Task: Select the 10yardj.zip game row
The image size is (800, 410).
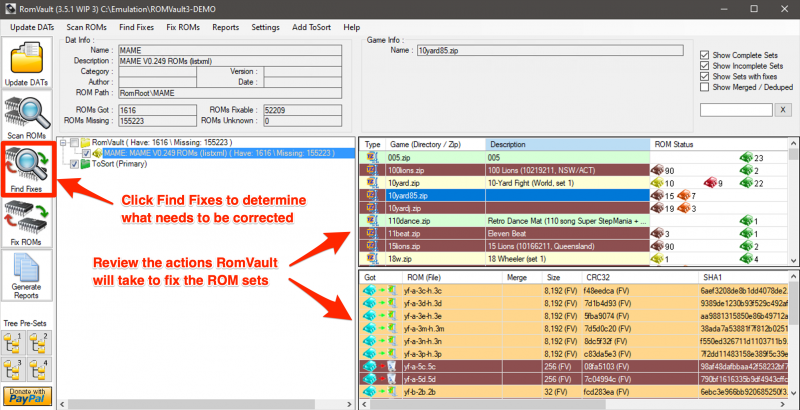Action: pos(573,208)
